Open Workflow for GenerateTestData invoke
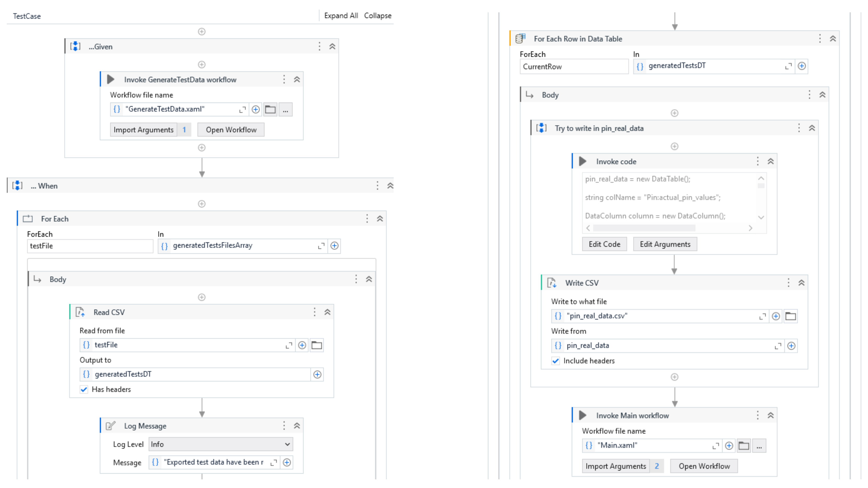Viewport: 868px width, 488px height. 231,130
